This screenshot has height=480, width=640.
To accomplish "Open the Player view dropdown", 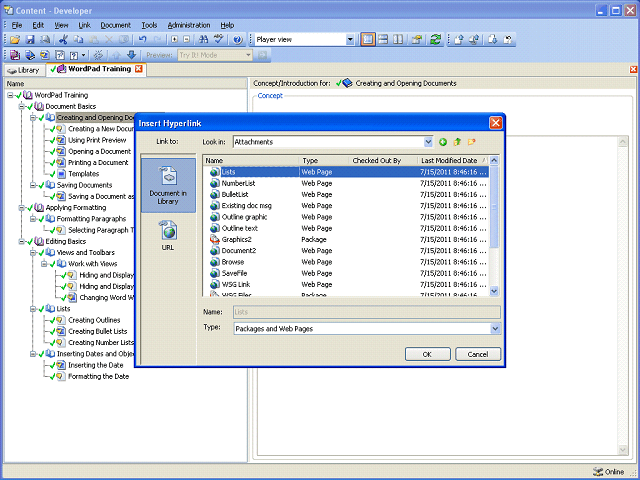I will coord(350,40).
